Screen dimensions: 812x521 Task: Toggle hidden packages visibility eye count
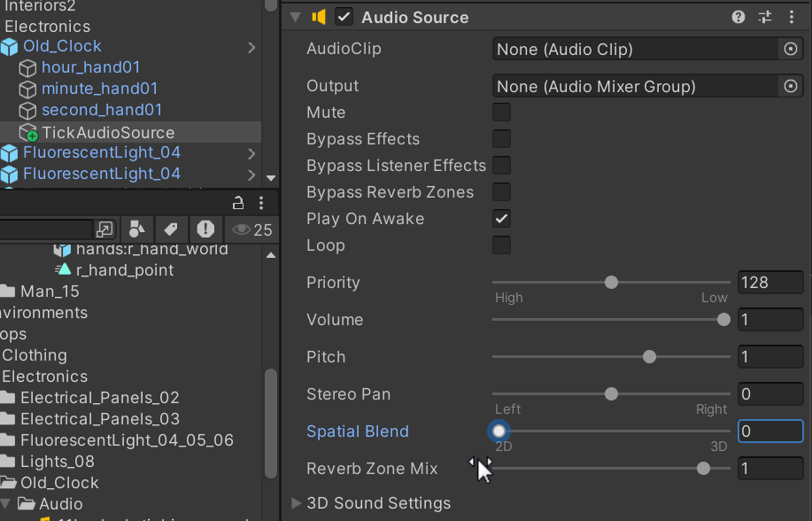252,229
